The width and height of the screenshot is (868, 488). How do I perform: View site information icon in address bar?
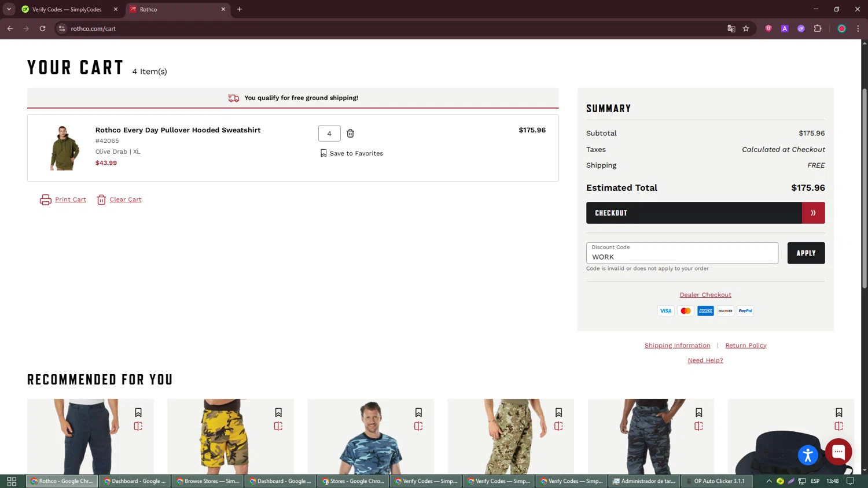[62, 28]
